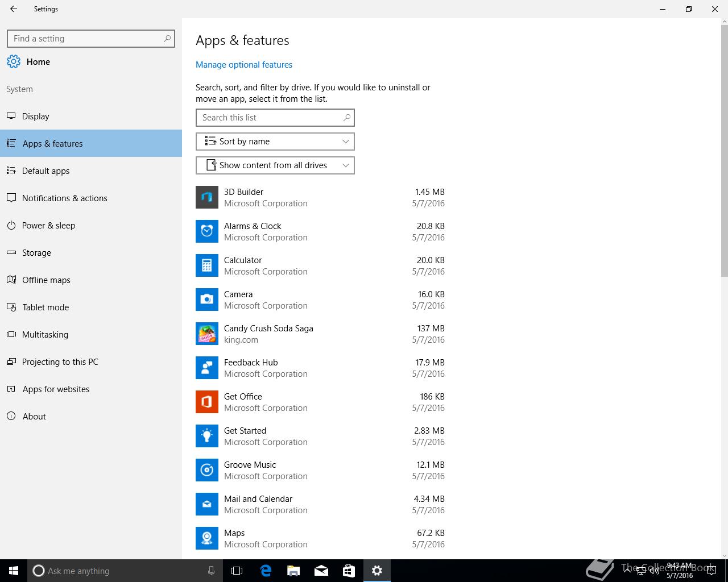
Task: Click the Feedback Hub app icon
Action: pos(207,368)
